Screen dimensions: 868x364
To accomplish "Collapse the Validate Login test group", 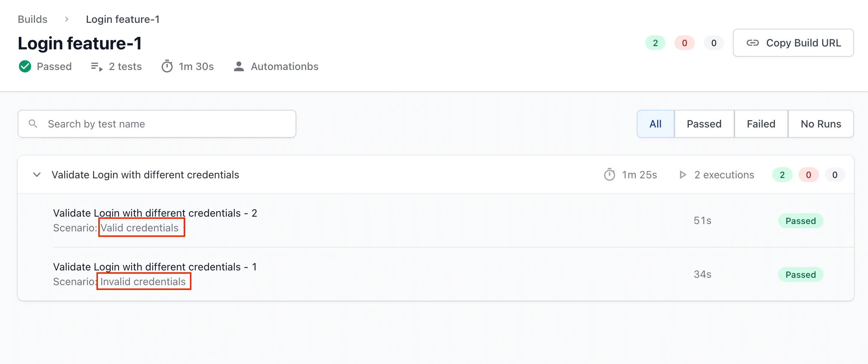I will click(37, 175).
